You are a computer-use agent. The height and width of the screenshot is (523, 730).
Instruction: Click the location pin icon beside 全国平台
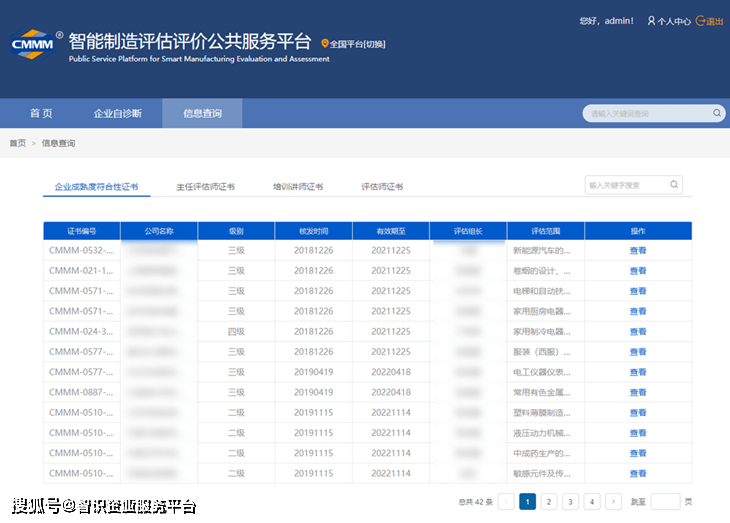[x=325, y=44]
